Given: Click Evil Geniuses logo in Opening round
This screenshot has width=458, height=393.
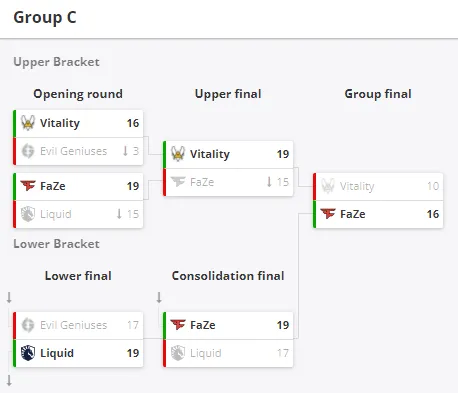Looking at the screenshot, I should [x=28, y=151].
